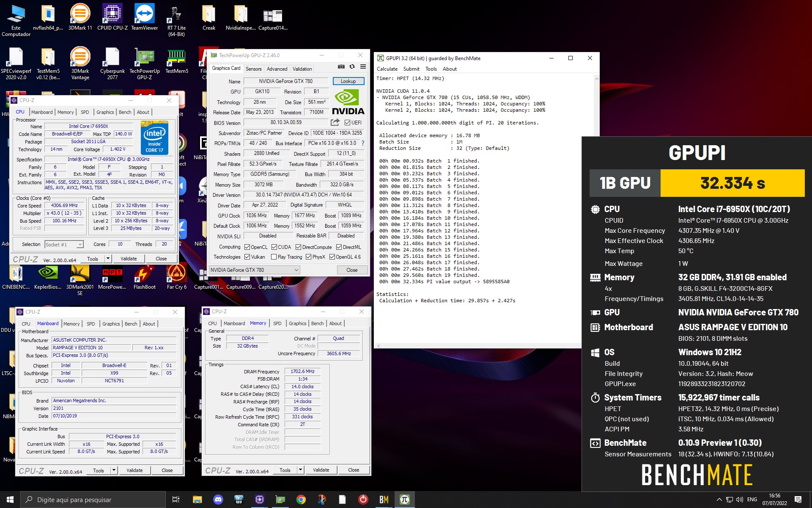Open the TeamViewer desktop icon
This screenshot has width=812, height=508.
pos(144,17)
